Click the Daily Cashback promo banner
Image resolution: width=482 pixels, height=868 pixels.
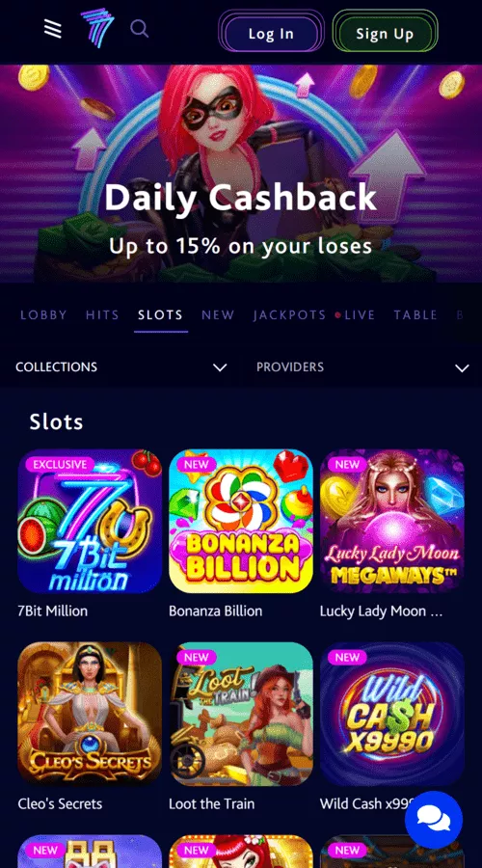pyautogui.click(x=241, y=174)
